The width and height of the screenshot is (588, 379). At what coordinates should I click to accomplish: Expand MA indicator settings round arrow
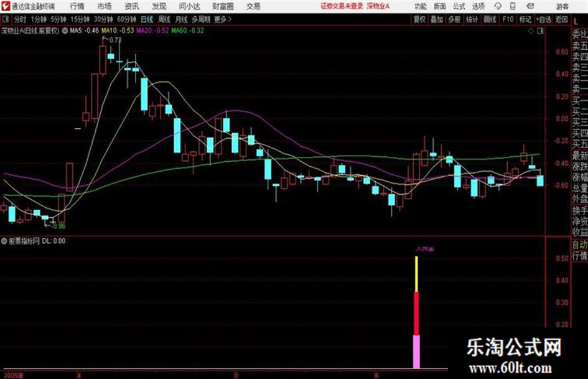(65, 30)
